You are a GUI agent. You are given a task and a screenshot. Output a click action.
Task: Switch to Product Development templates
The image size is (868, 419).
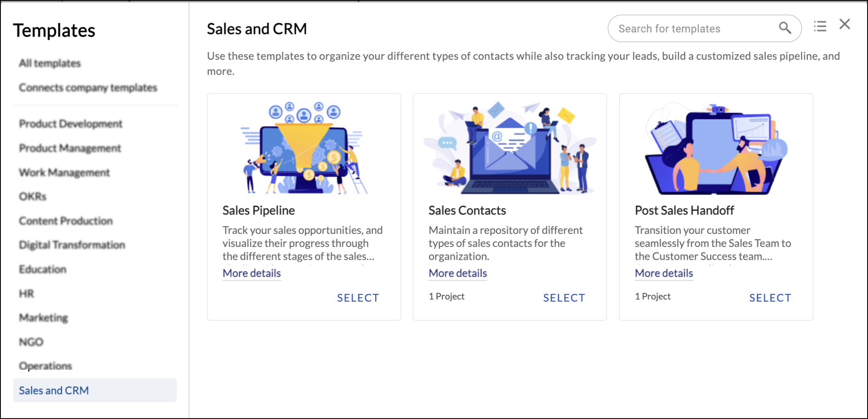[x=70, y=124]
